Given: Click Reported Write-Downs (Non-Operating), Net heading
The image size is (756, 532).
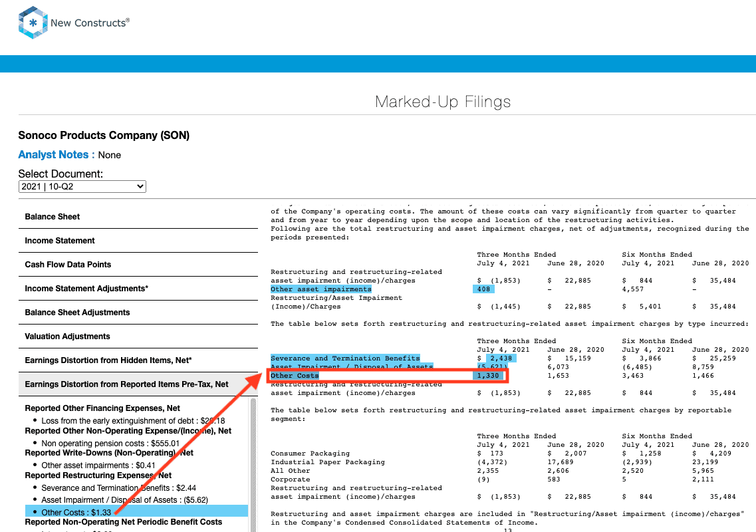Looking at the screenshot, I should click(109, 453).
